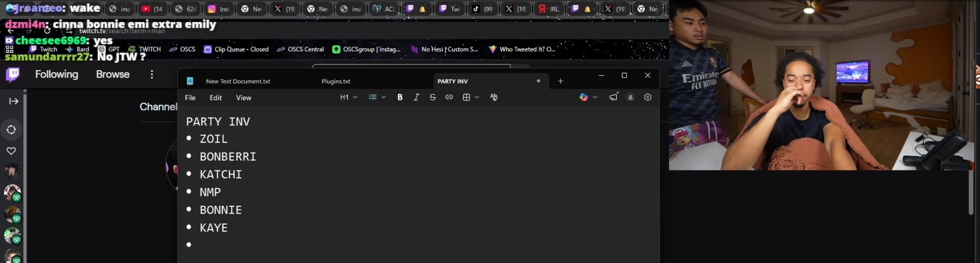Viewport: 980px width, 263px height.
Task: Open the OSCS Central bookmark
Action: [x=300, y=49]
